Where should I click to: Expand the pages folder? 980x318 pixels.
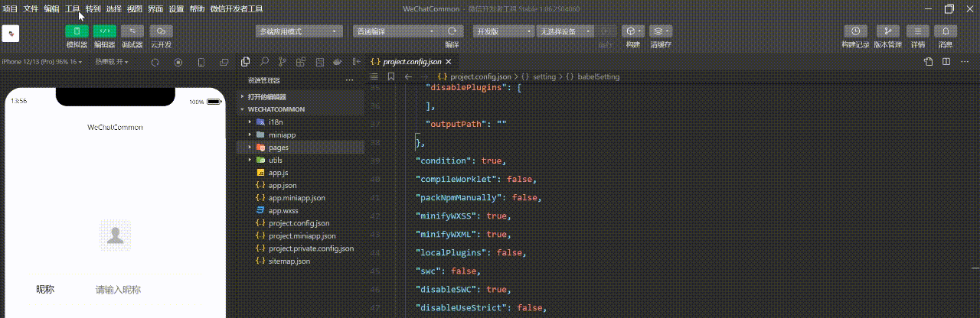pyautogui.click(x=300, y=148)
